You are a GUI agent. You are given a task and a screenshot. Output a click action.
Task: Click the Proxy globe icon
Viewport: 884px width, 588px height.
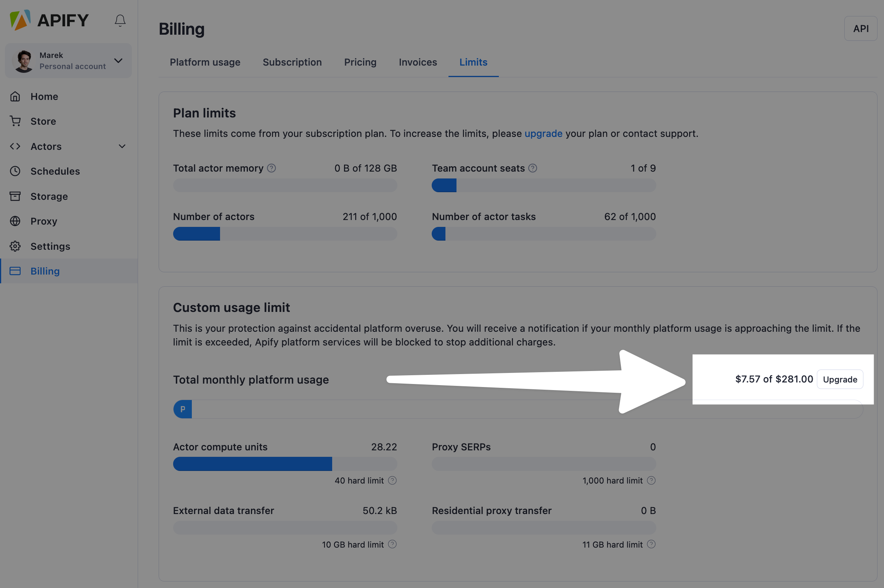click(15, 221)
